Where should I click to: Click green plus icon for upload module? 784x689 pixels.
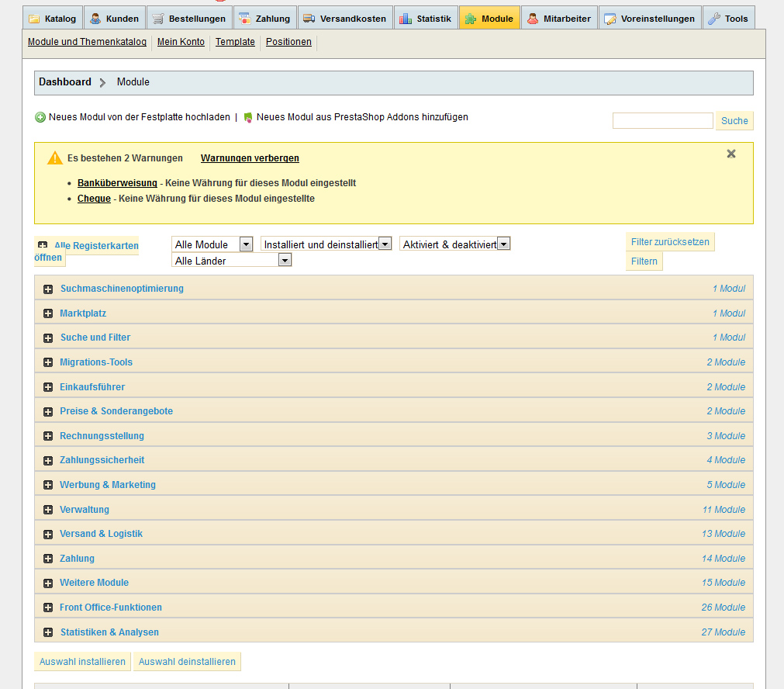(x=40, y=118)
